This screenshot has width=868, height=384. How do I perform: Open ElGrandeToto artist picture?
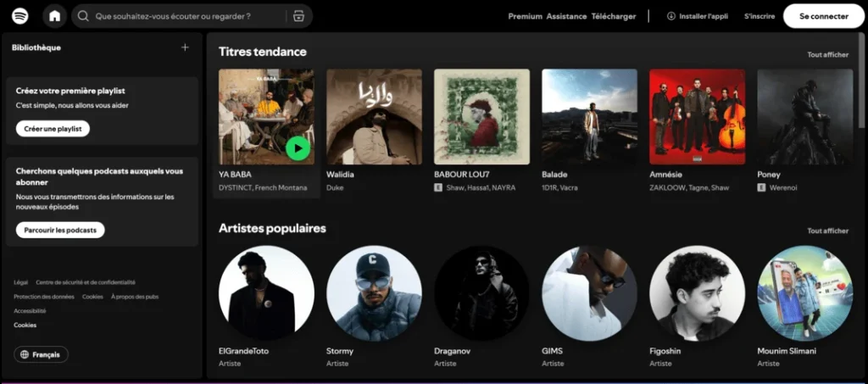point(266,293)
